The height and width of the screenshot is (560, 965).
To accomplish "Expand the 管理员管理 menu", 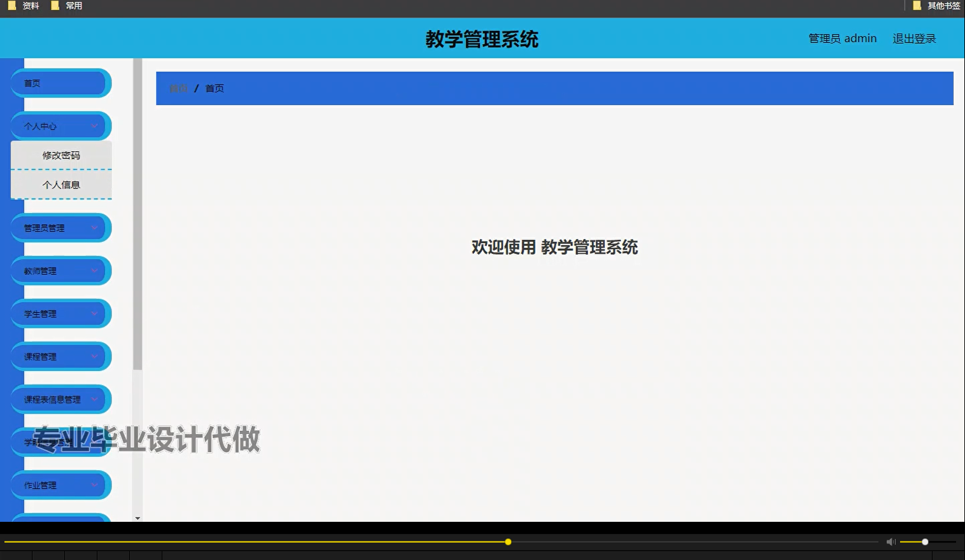I will 60,227.
